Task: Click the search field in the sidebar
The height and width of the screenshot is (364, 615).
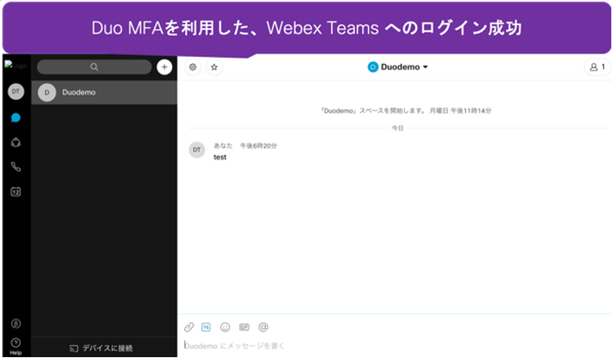Action: [x=93, y=66]
